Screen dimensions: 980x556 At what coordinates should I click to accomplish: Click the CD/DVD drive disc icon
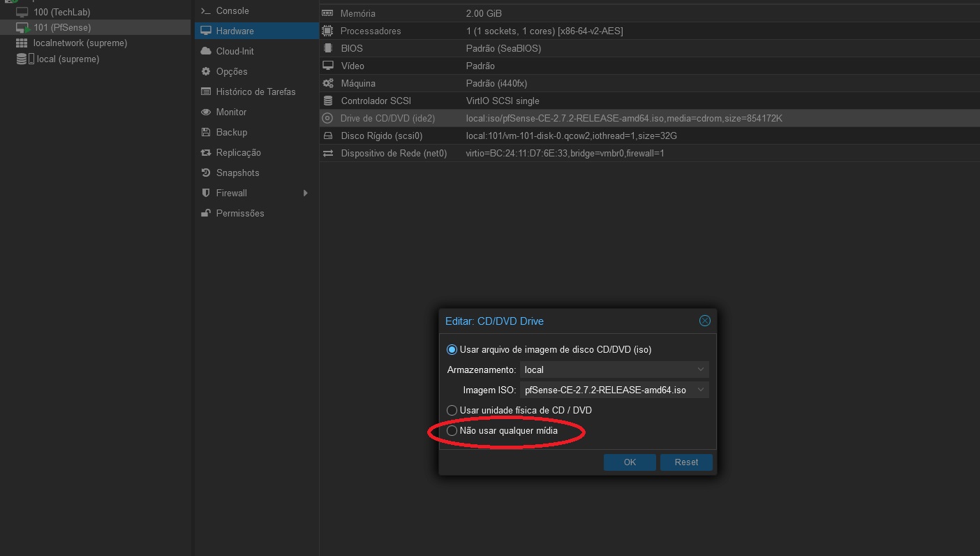(327, 118)
